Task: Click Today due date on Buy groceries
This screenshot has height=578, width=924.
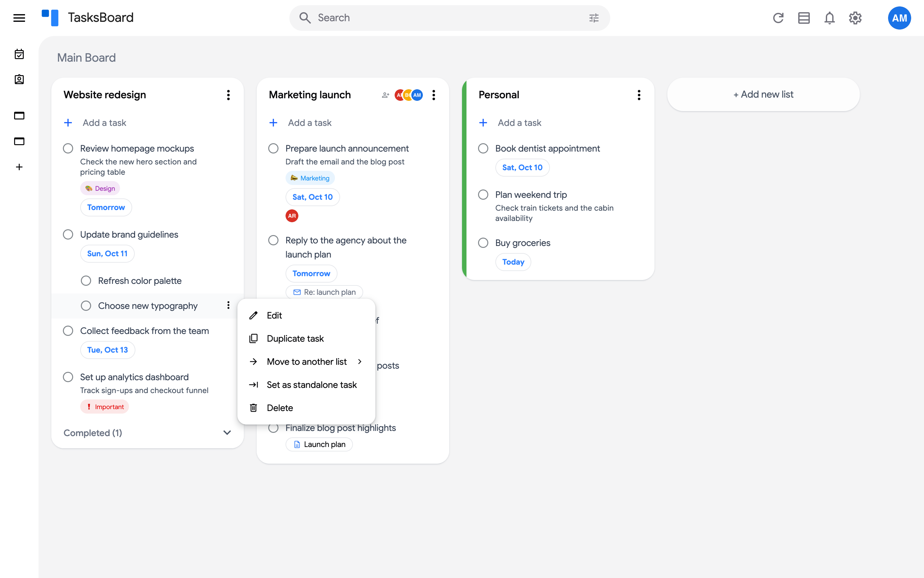Action: pyautogui.click(x=513, y=262)
